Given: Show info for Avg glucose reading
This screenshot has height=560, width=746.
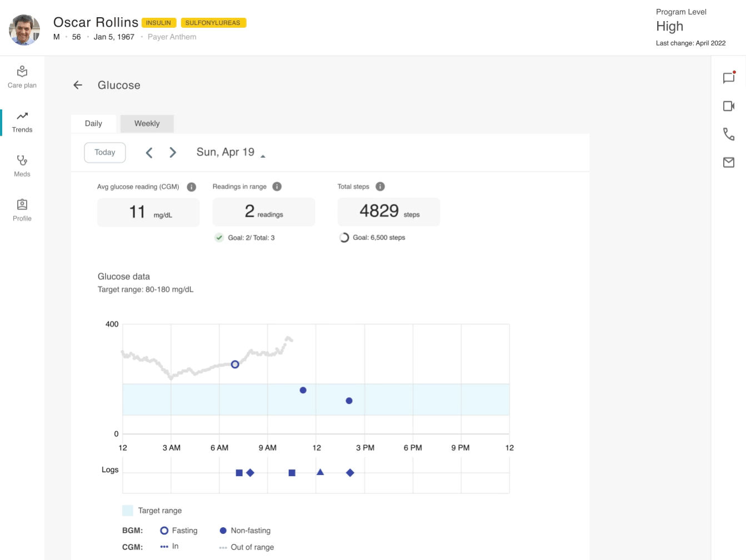Looking at the screenshot, I should pos(192,187).
